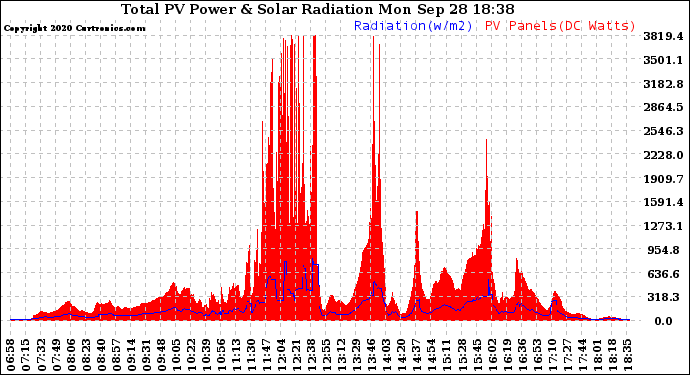Click the 14:03 time label
690x375 pixels.
pos(387,355)
